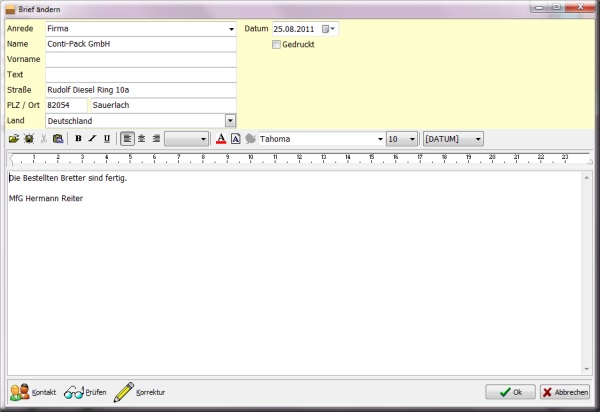This screenshot has width=600, height=412.
Task: Click the Name field with Conti-Pack GmbH
Action: 141,44
